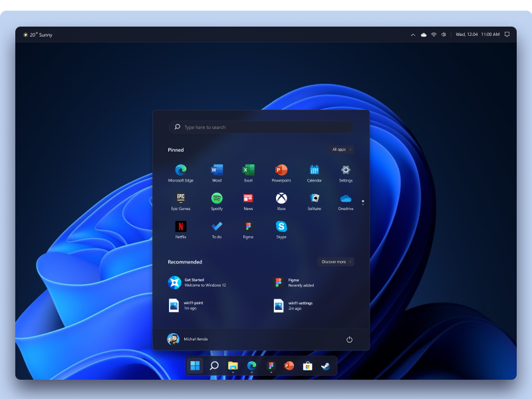
Task: Expand Discover more recommendations
Action: point(336,262)
